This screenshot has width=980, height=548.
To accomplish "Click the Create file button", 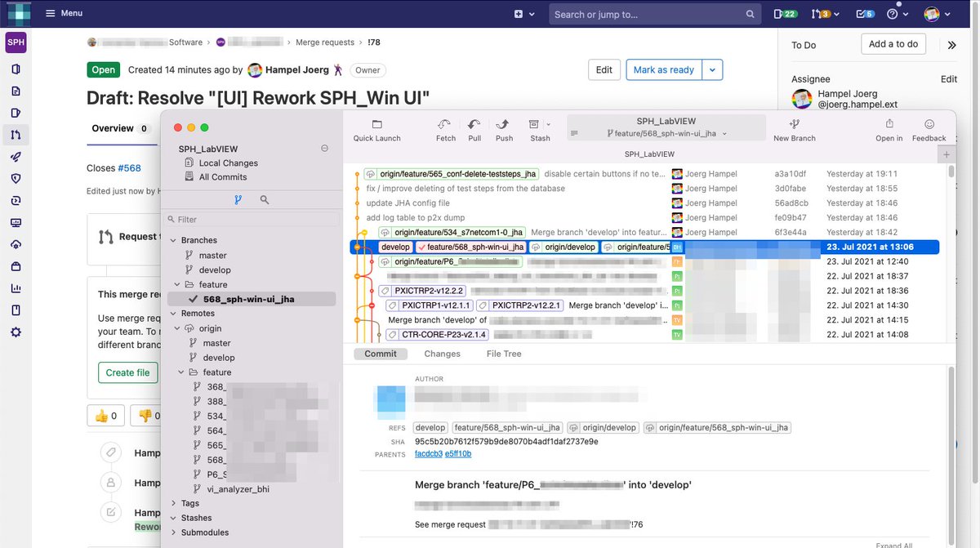I will pos(127,372).
